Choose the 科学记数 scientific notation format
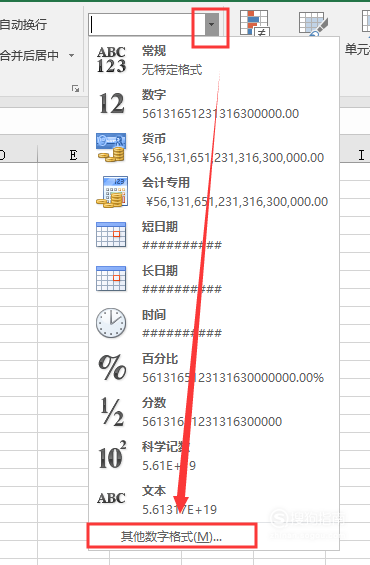Image resolution: width=370 pixels, height=565 pixels. click(214, 455)
